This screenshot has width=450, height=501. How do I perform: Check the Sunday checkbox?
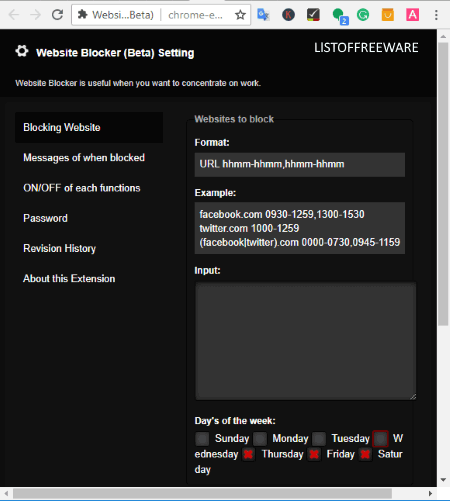pyautogui.click(x=202, y=439)
